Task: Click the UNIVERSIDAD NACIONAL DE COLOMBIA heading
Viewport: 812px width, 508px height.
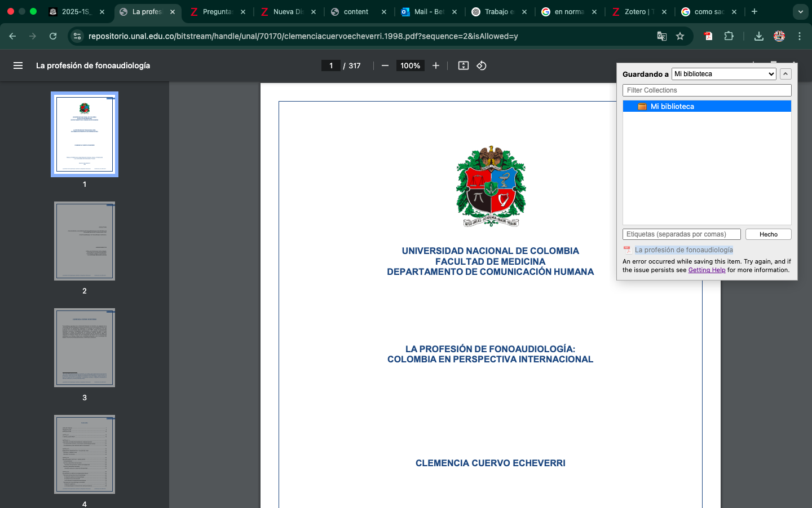Action: click(x=491, y=251)
